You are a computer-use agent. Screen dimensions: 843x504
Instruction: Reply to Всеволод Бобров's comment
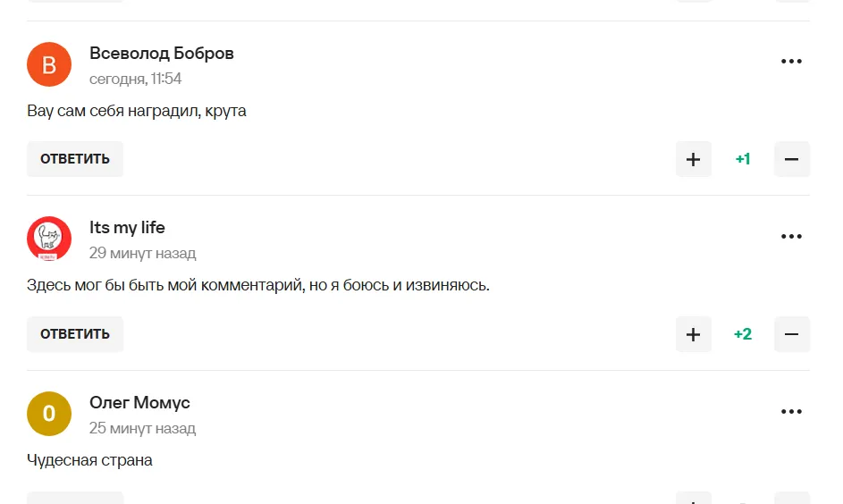click(75, 159)
